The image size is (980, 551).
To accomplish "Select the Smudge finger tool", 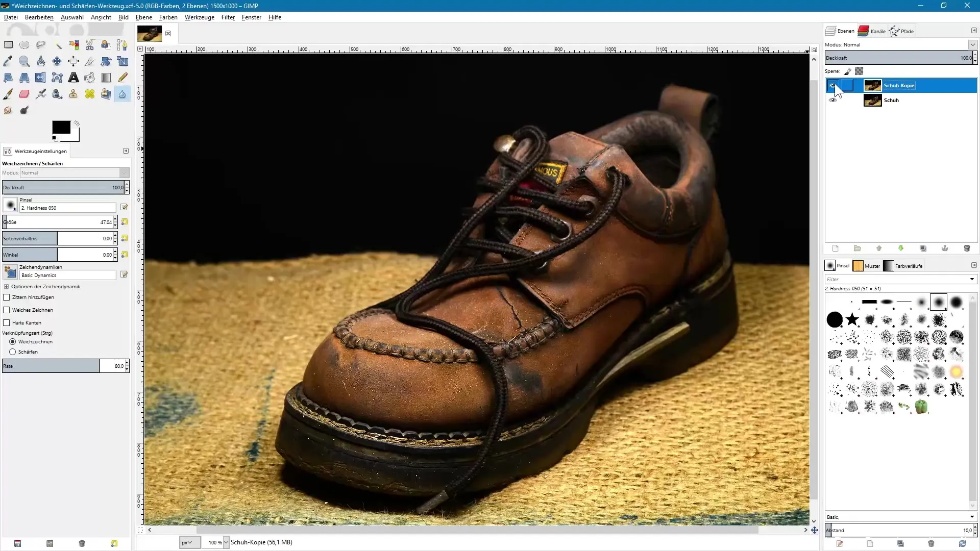I will [x=8, y=110].
